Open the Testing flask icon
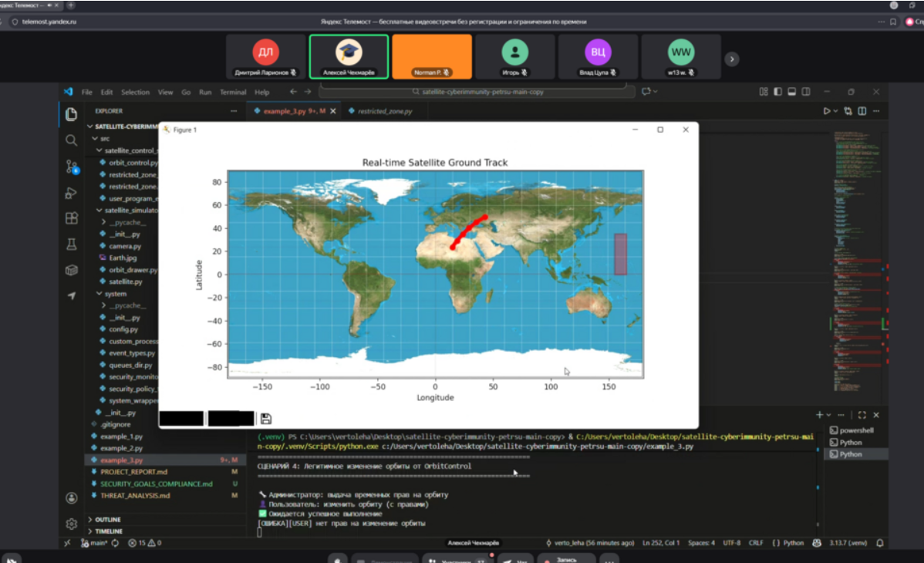This screenshot has width=924, height=563. (71, 244)
